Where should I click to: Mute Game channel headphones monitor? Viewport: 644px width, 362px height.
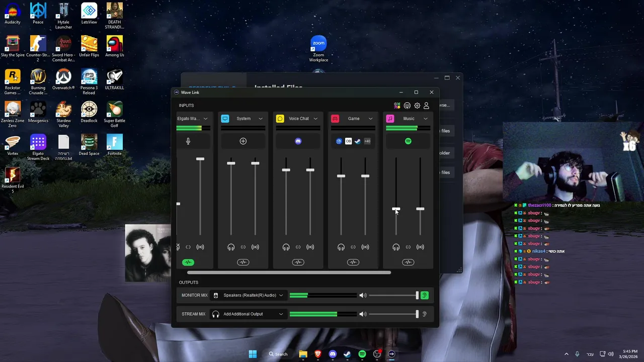tap(341, 247)
